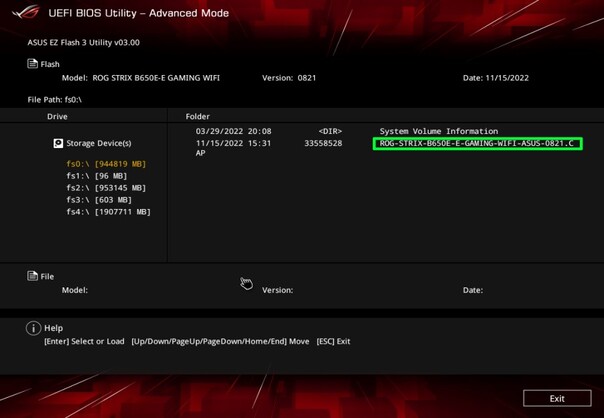Click the File section document icon
This screenshot has width=604, height=418.
pyautogui.click(x=33, y=276)
